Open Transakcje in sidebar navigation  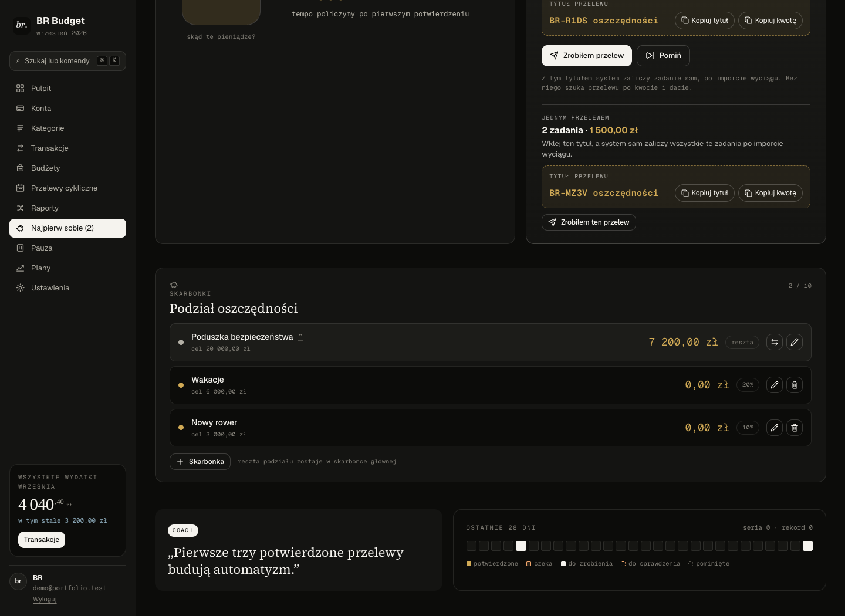pos(67,148)
